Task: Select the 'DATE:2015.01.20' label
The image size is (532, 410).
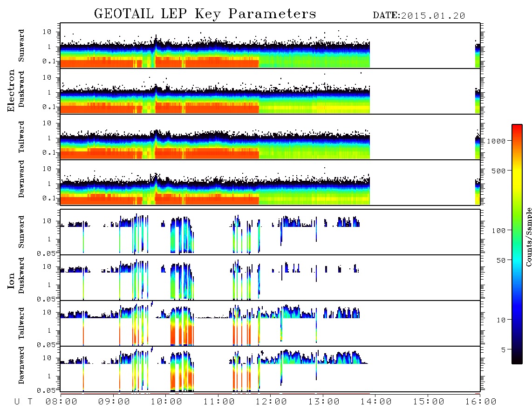Action: click(419, 16)
